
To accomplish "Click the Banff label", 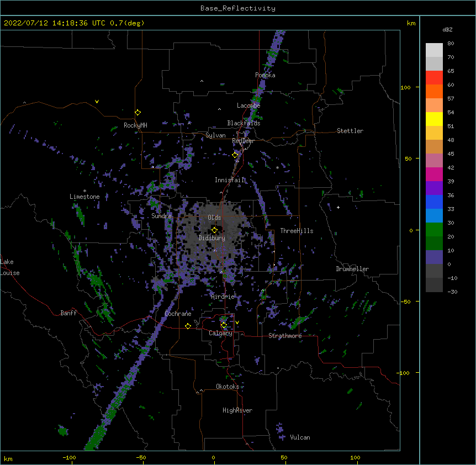I will pyautogui.click(x=68, y=313).
